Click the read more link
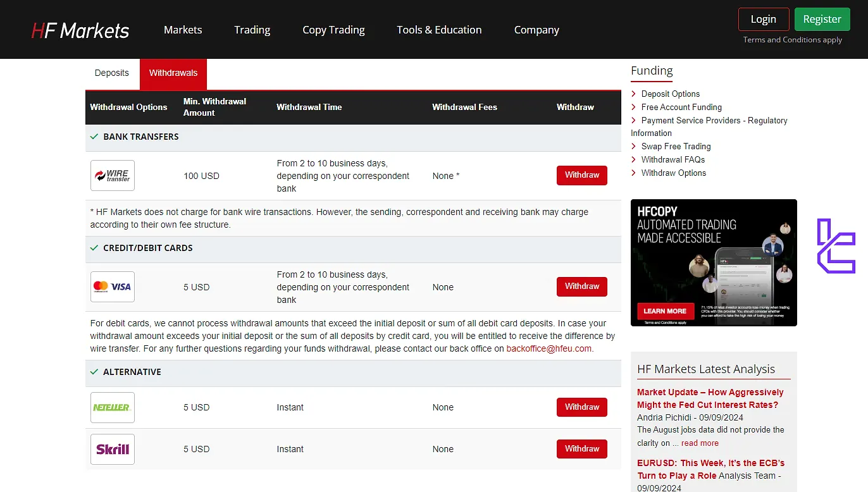The image size is (868, 492). point(700,443)
